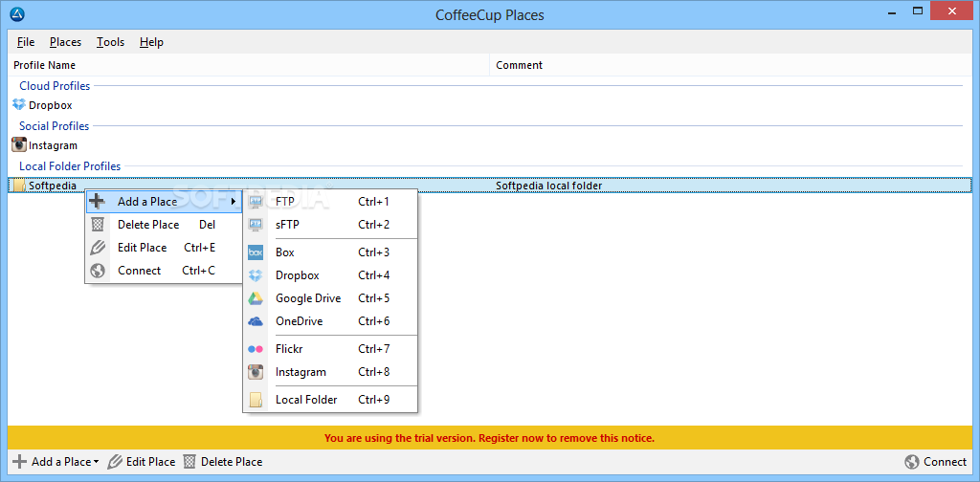Click the Softpedia folder icon in list
This screenshot has width=980, height=482.
pos(19,185)
